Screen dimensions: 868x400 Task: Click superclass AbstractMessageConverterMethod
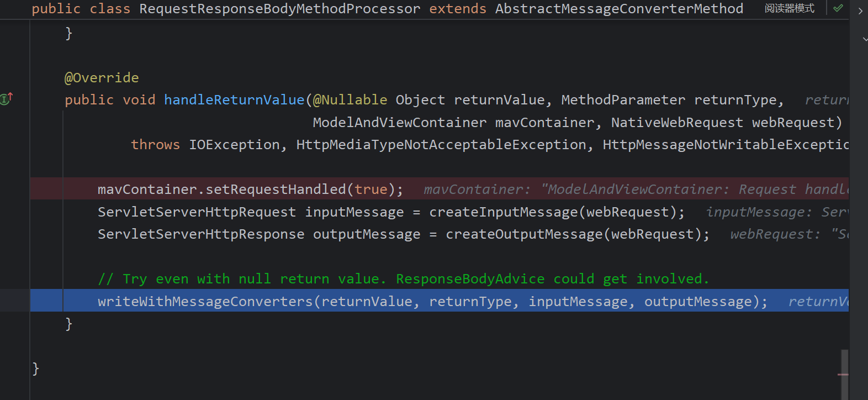click(619, 9)
